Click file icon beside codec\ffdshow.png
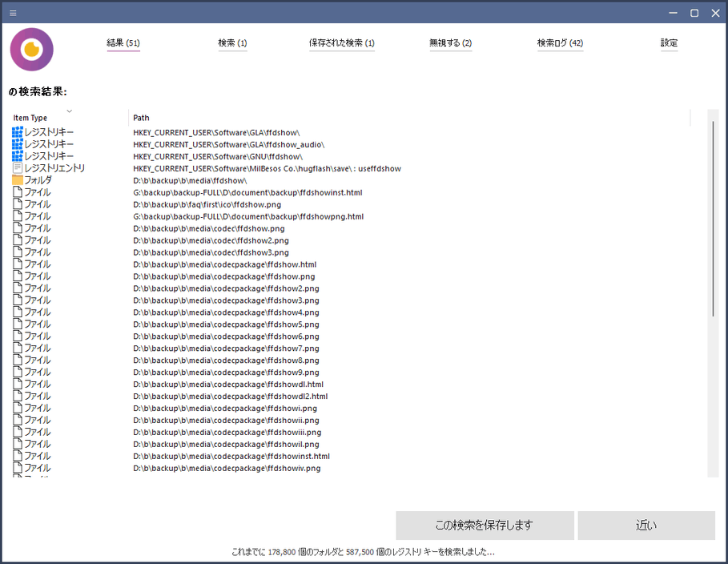The image size is (728, 564). point(17,228)
